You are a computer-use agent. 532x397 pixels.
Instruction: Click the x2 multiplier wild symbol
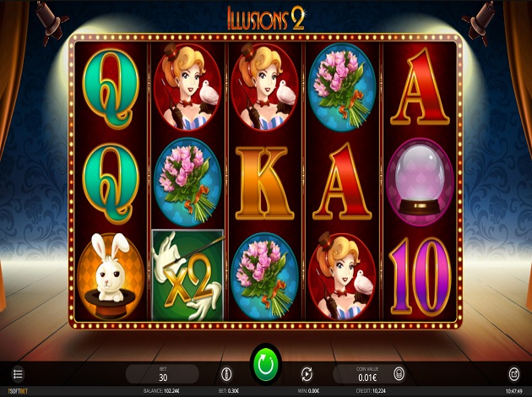(x=187, y=275)
